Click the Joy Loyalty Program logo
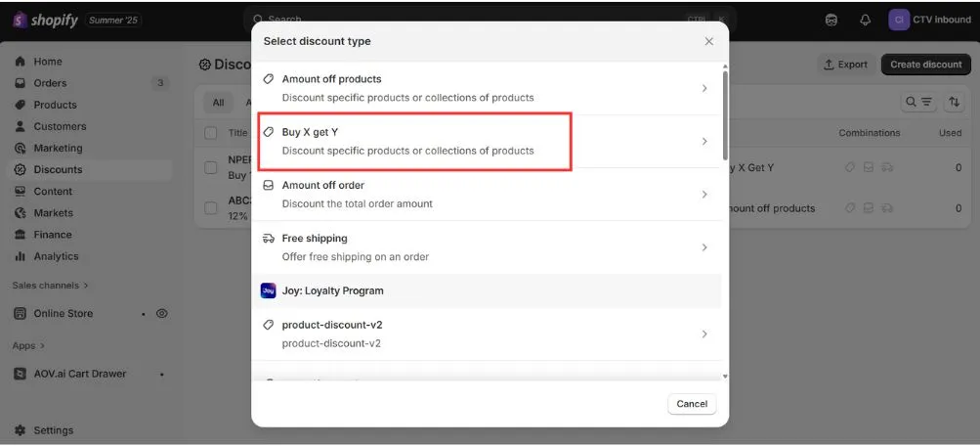 pos(269,290)
